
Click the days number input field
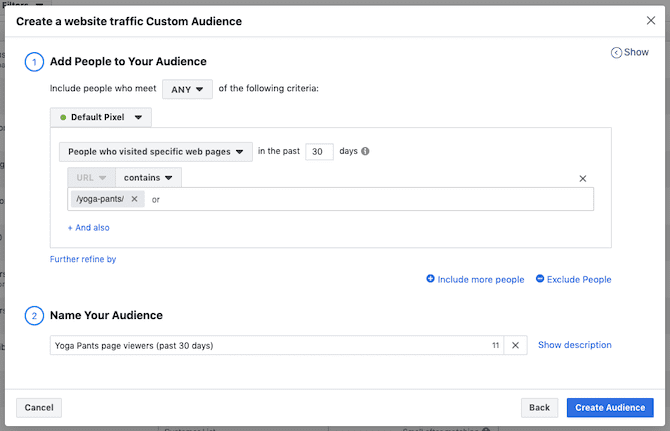pos(319,152)
